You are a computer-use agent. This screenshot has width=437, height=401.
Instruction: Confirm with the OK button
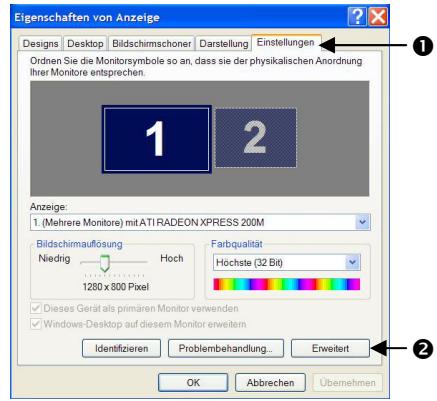[x=193, y=382]
